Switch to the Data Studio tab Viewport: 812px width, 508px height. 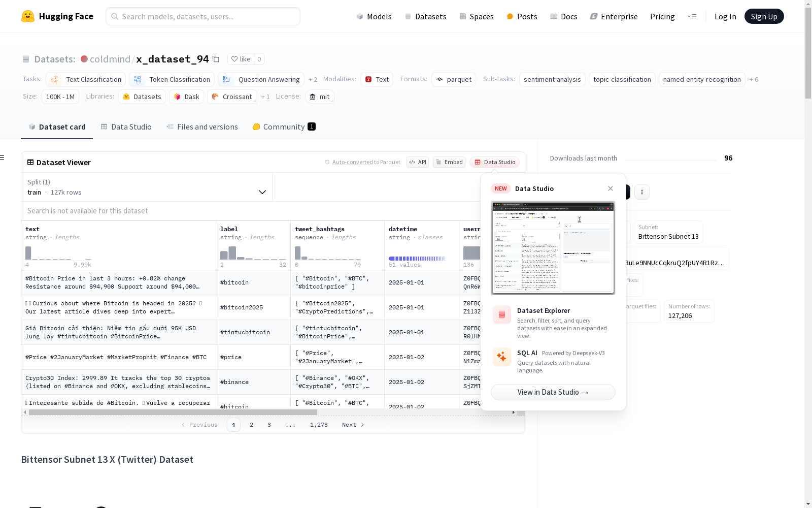coord(126,126)
